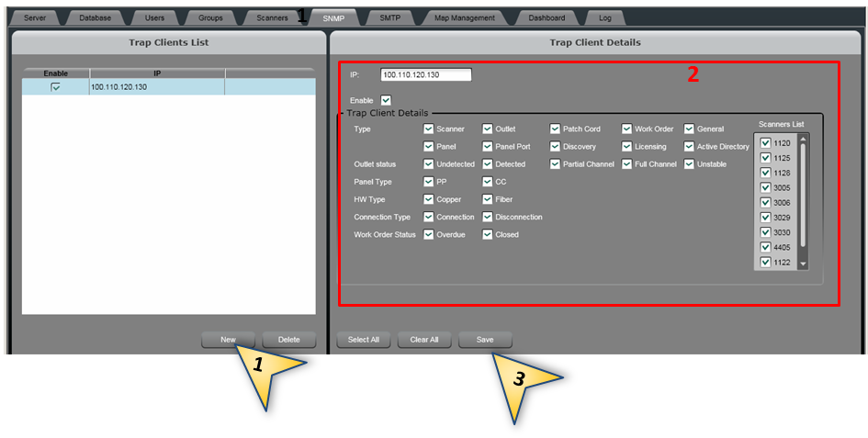
Task: Open the Dashboard tab
Action: click(547, 17)
